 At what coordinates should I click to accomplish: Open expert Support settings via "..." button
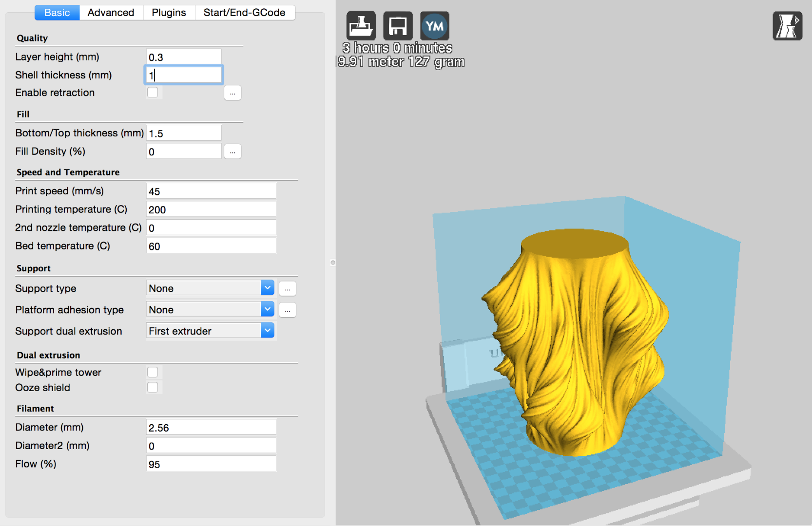[287, 288]
